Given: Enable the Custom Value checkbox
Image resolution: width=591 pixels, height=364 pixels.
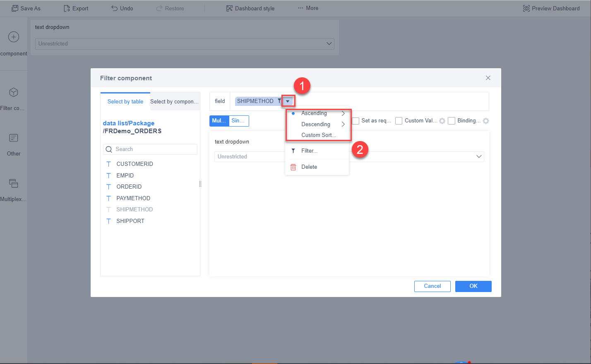Looking at the screenshot, I should 399,121.
